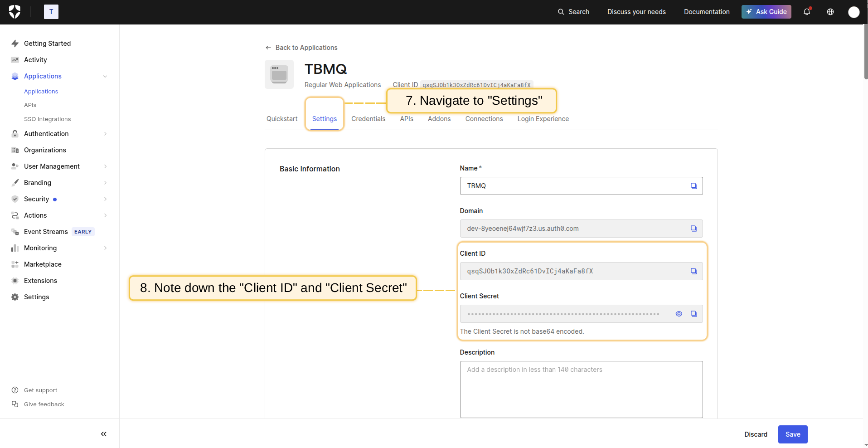
Task: Copy the Client Secret value
Action: point(693,314)
